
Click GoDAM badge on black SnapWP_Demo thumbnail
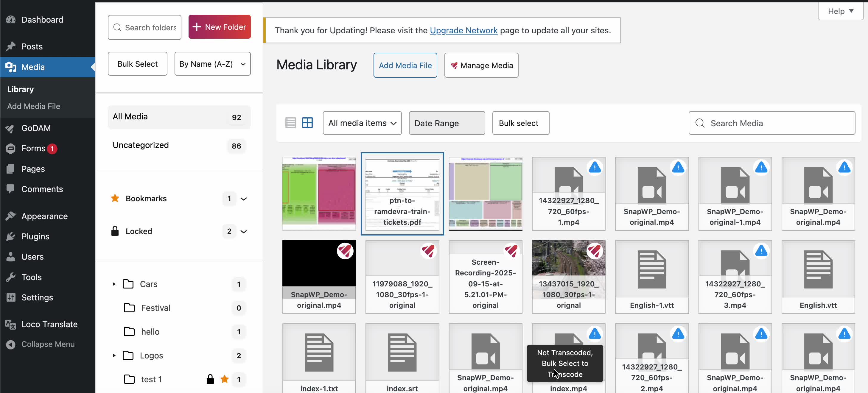click(x=345, y=251)
